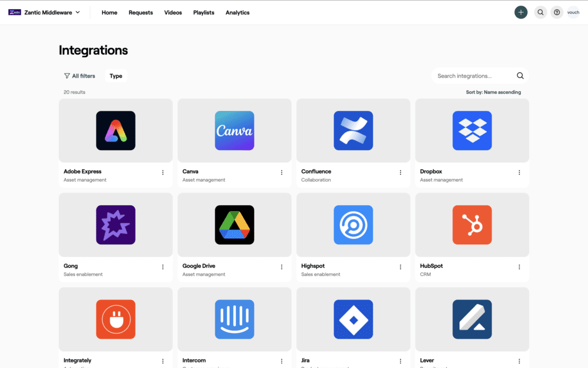The height and width of the screenshot is (368, 588).
Task: Click the Google Drive logo icon
Action: click(x=234, y=225)
